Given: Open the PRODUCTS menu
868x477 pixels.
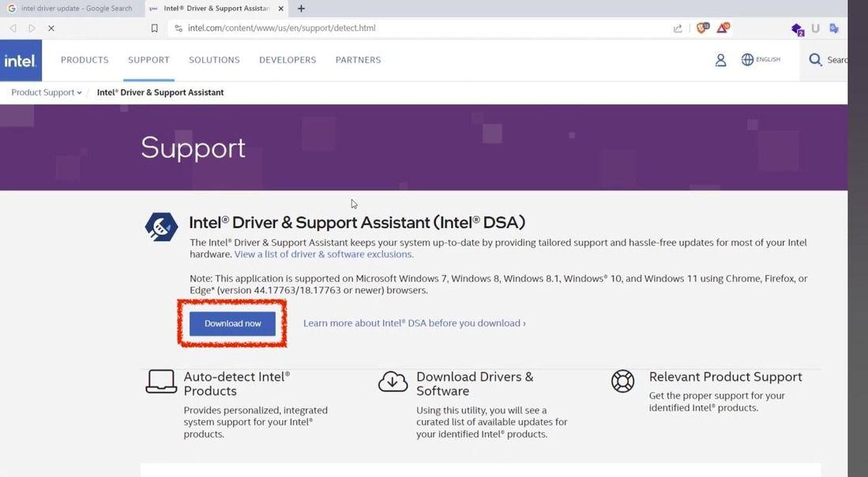Looking at the screenshot, I should click(85, 60).
